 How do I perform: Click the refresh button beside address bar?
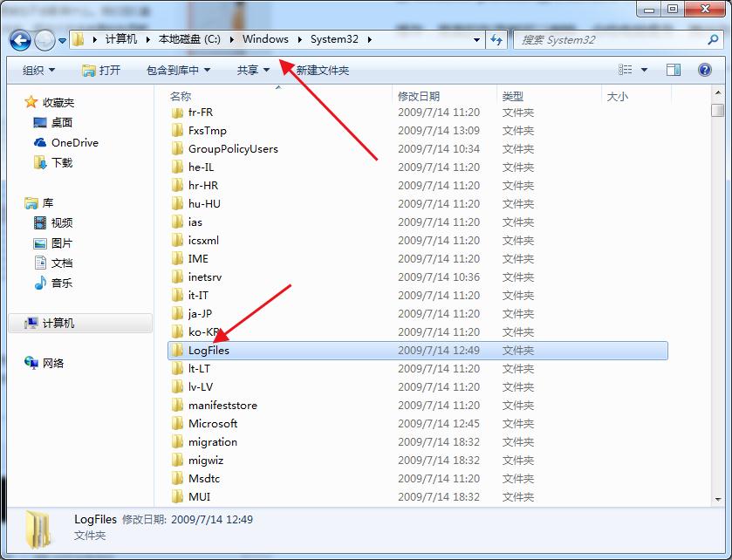(x=496, y=40)
